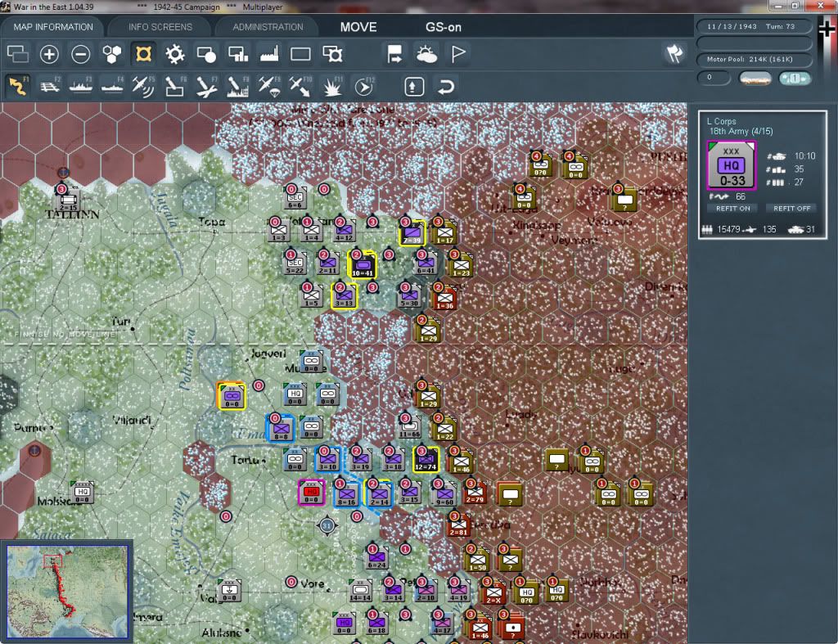The image size is (838, 644).
Task: Select the unit counter marked 7=39
Action: [x=412, y=232]
